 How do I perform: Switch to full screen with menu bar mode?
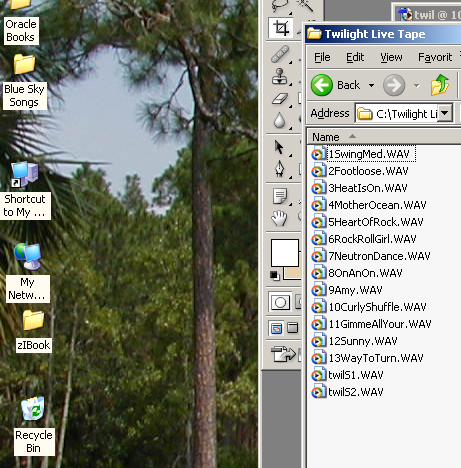293,328
